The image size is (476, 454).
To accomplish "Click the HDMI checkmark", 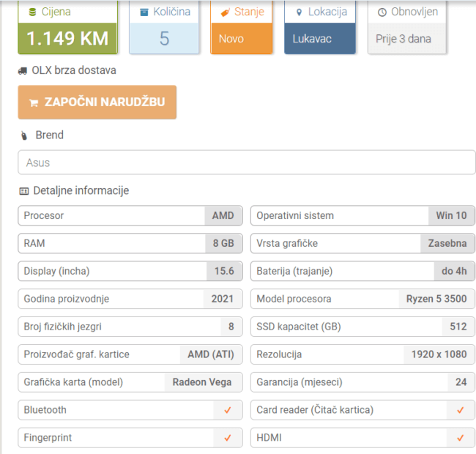I will (x=461, y=438).
